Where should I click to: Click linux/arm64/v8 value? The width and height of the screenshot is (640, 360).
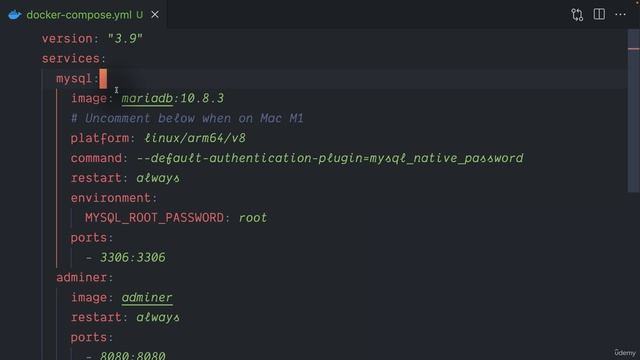pos(195,138)
